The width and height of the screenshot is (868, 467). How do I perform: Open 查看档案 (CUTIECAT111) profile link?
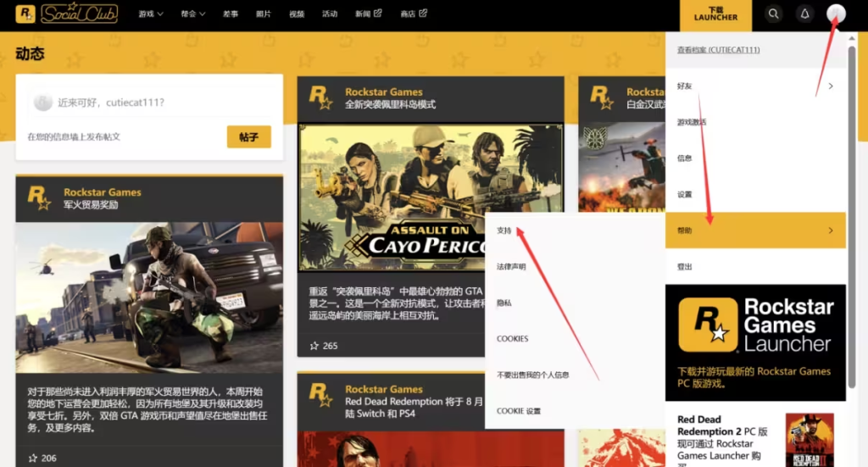pyautogui.click(x=718, y=50)
